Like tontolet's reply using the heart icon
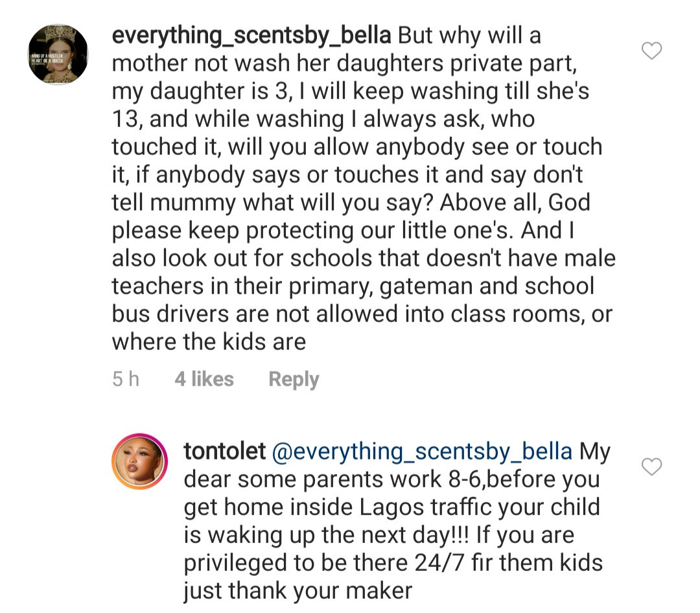The image size is (700, 613). 651,468
